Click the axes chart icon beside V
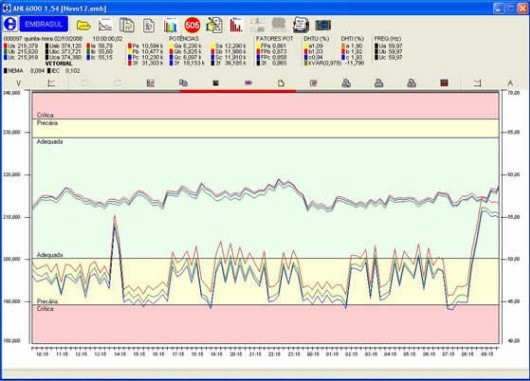Viewport: 530px width, 381px height. (51, 83)
